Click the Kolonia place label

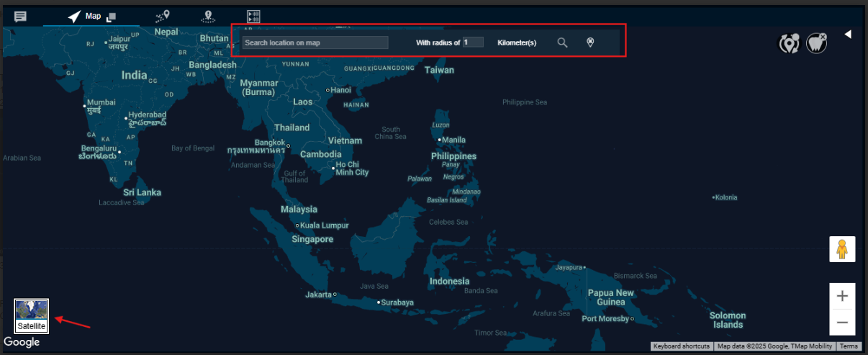pyautogui.click(x=726, y=197)
